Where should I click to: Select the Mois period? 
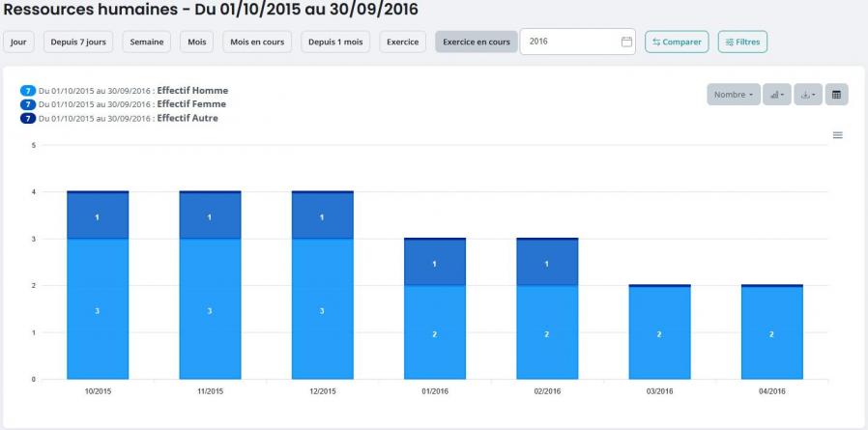point(196,43)
